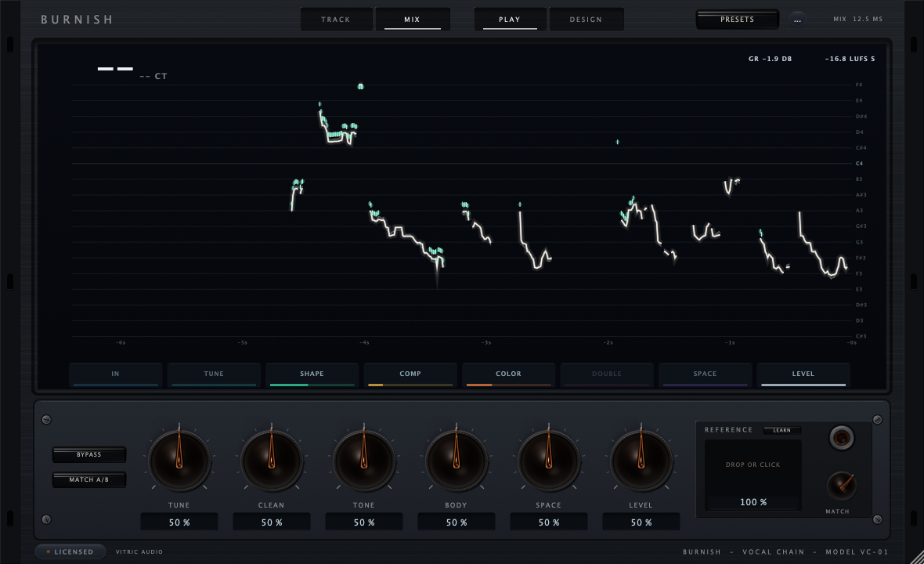Click the TONE 50 % value field

tap(363, 522)
